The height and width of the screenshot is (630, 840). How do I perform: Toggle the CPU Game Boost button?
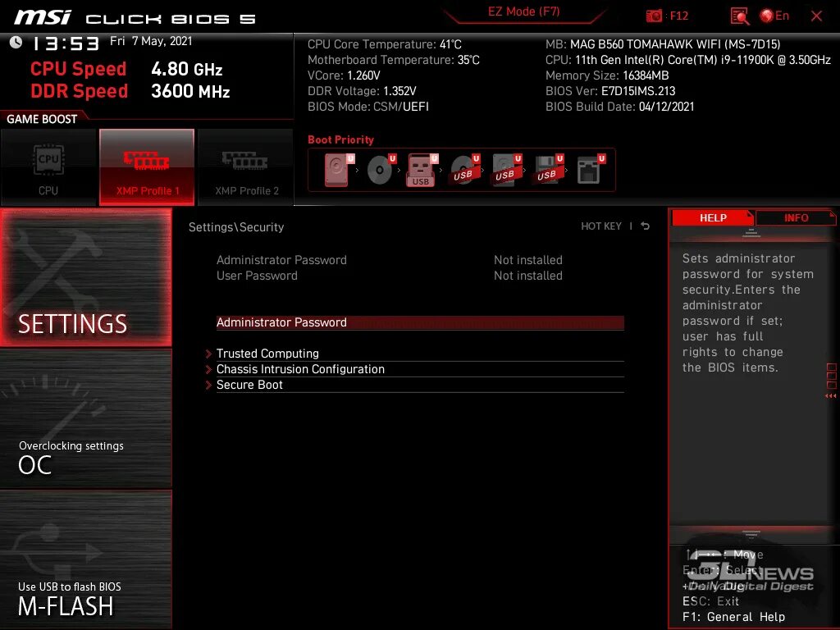48,167
